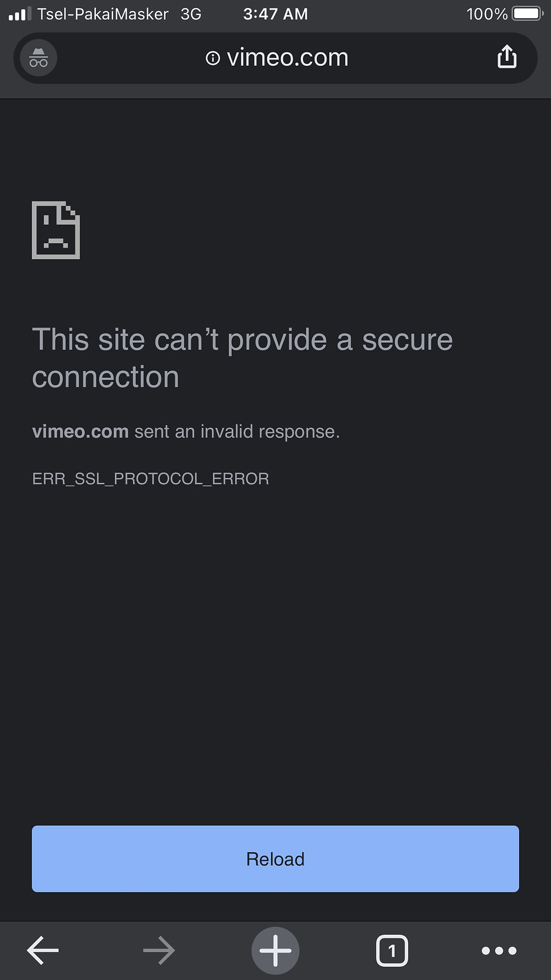Tap the secure connection error heading
Viewport: 551px width, 980px height.
(242, 358)
